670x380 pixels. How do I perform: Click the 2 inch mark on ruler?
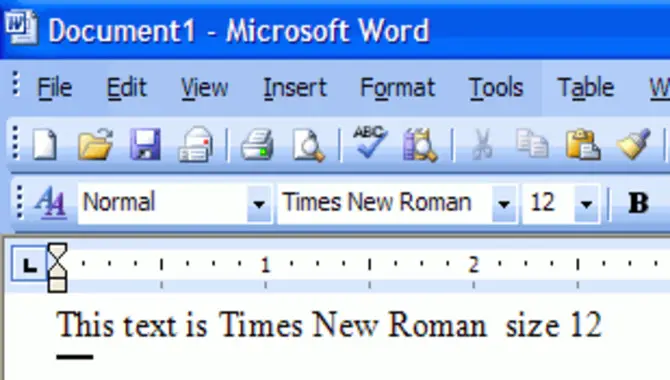click(473, 265)
